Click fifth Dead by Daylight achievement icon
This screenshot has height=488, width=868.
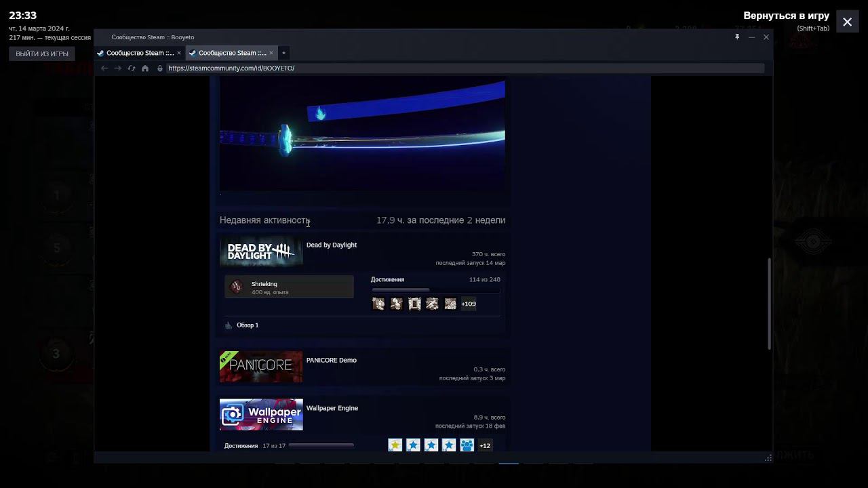450,304
